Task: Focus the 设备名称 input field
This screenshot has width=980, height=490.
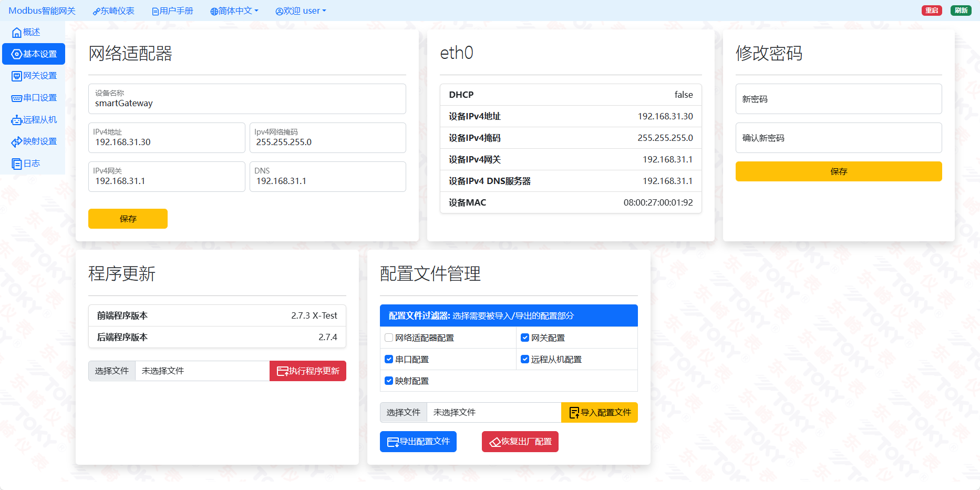Action: (x=247, y=99)
